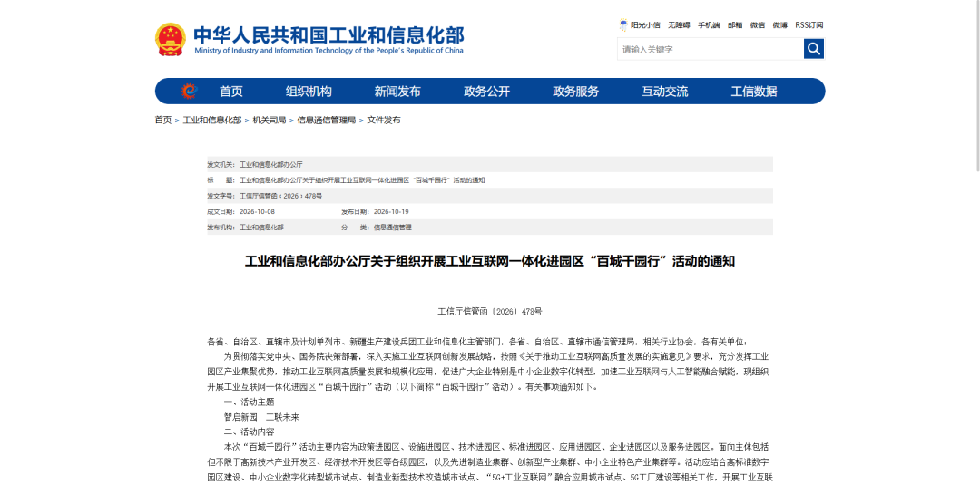This screenshot has height=485, width=980.
Task: Go to 工业和信息化部 breadcrumb link
Action: (211, 120)
